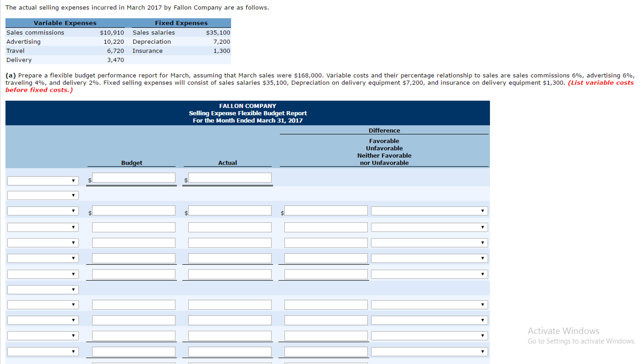Click the first row Actual input field
The width and height of the screenshot is (644, 364).
point(230,178)
